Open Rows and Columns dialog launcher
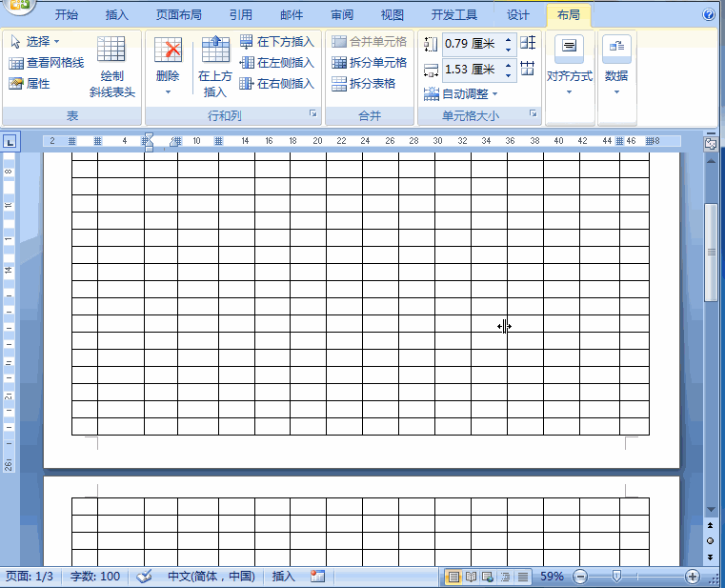Viewport: 725px width, 588px height. pyautogui.click(x=313, y=113)
